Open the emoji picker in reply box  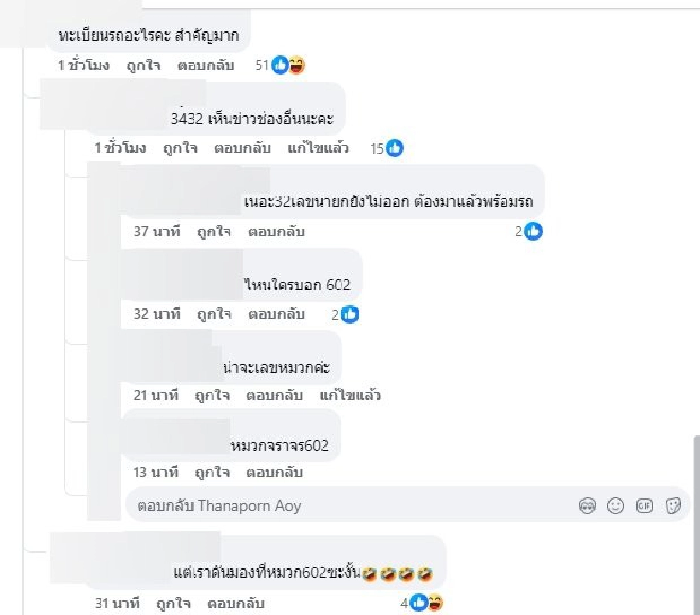coord(615,506)
